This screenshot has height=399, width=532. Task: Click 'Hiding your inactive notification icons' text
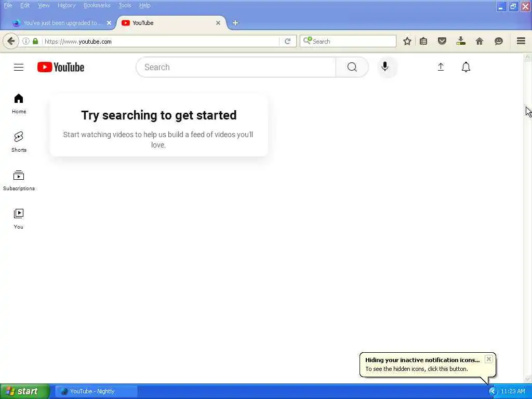coord(422,360)
